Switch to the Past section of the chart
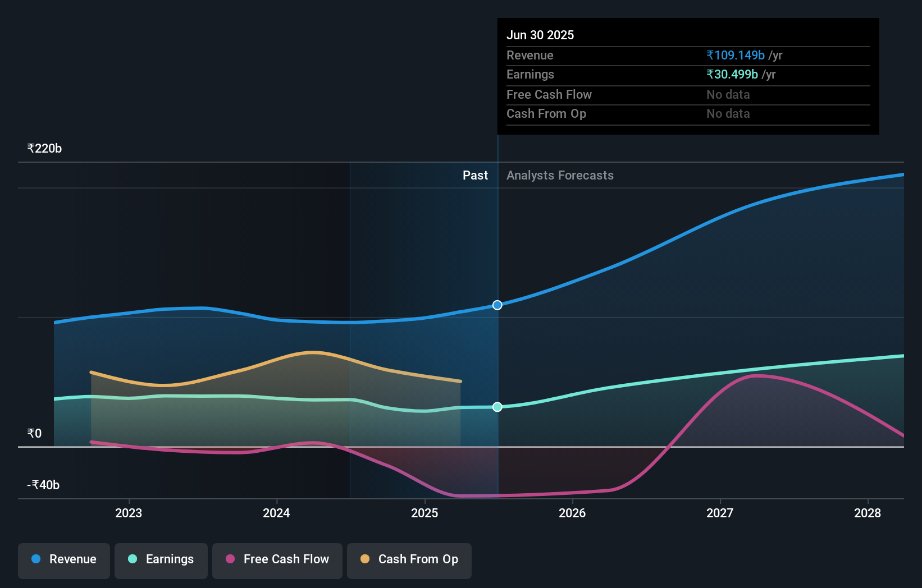 [x=476, y=175]
